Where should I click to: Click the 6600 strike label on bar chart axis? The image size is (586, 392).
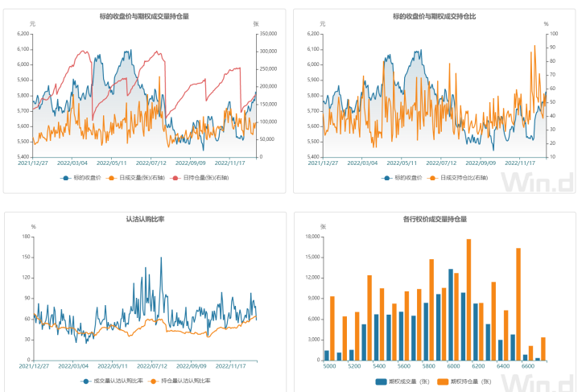(x=528, y=366)
